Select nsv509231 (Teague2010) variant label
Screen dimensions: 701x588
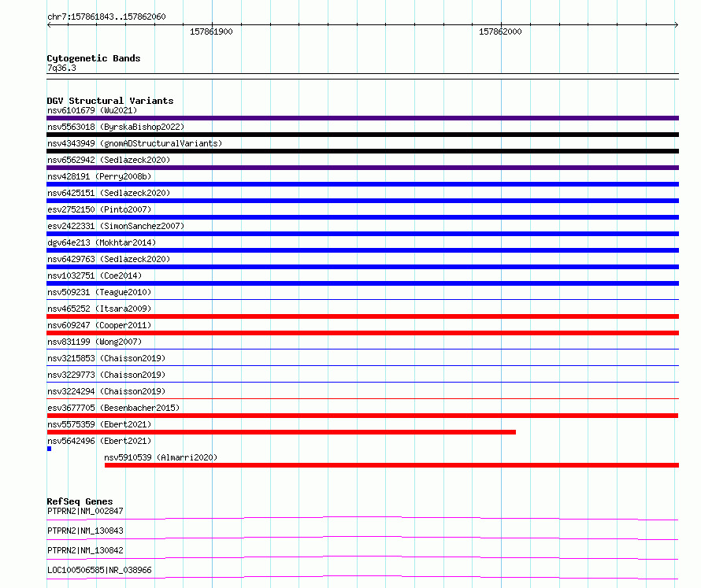pos(99,292)
